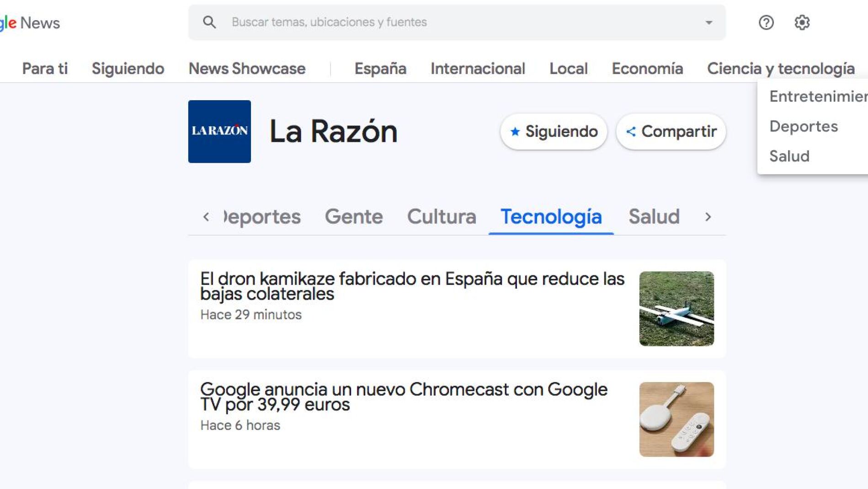This screenshot has height=489, width=868.
Task: Go to Internacional news section
Action: pyautogui.click(x=478, y=69)
